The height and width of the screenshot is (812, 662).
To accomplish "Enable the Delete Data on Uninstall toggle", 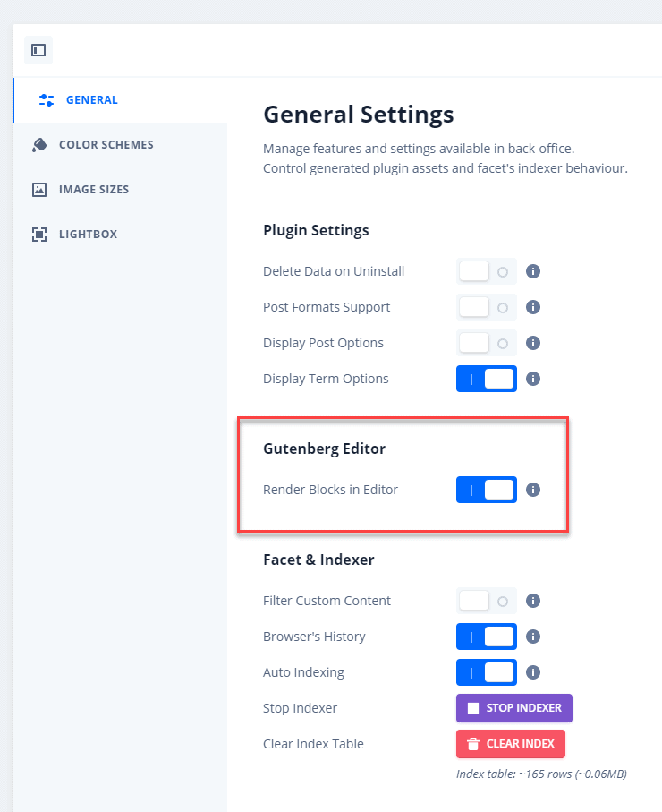I will point(486,271).
